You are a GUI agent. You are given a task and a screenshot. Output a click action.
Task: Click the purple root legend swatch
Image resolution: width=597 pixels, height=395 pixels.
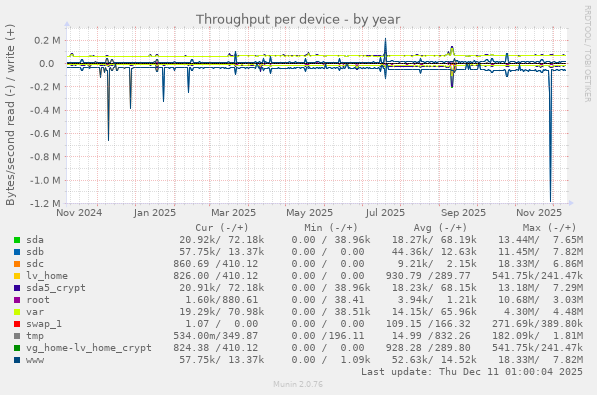17,300
